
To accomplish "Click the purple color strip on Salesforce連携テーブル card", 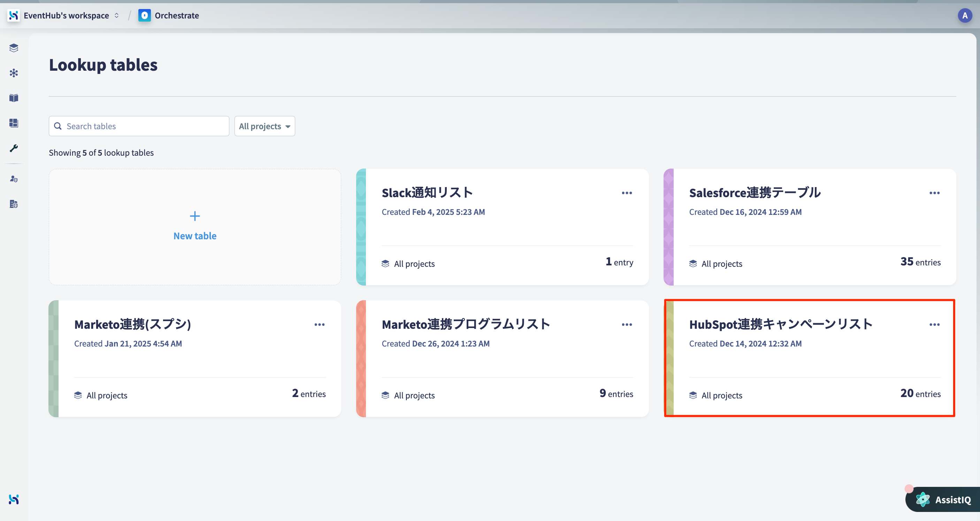I will [x=668, y=227].
